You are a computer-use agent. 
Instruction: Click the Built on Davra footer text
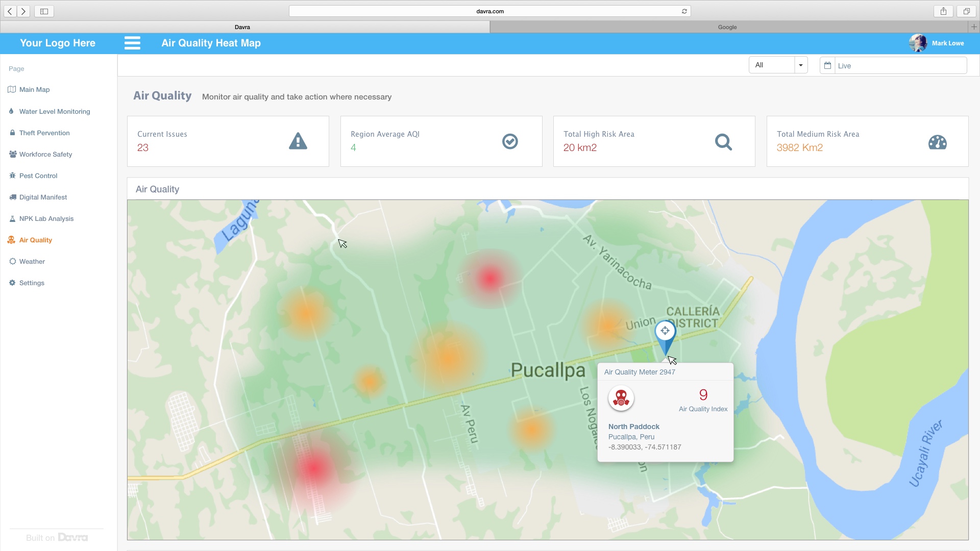57,537
